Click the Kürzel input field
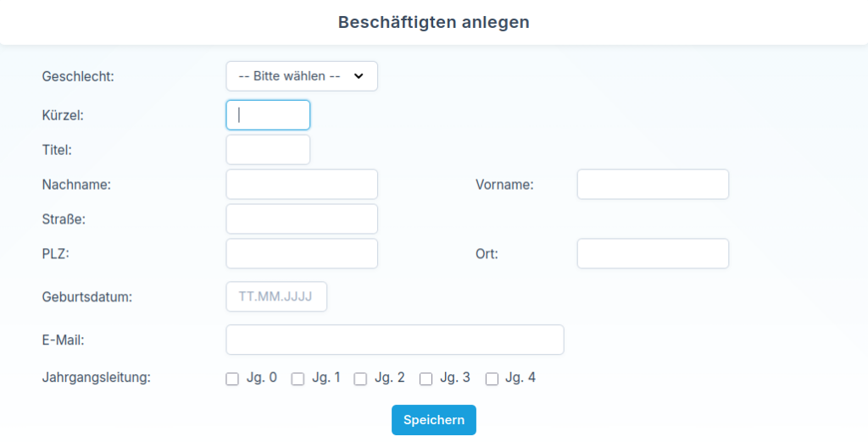Screen dimensions: 868x442 pos(268,115)
